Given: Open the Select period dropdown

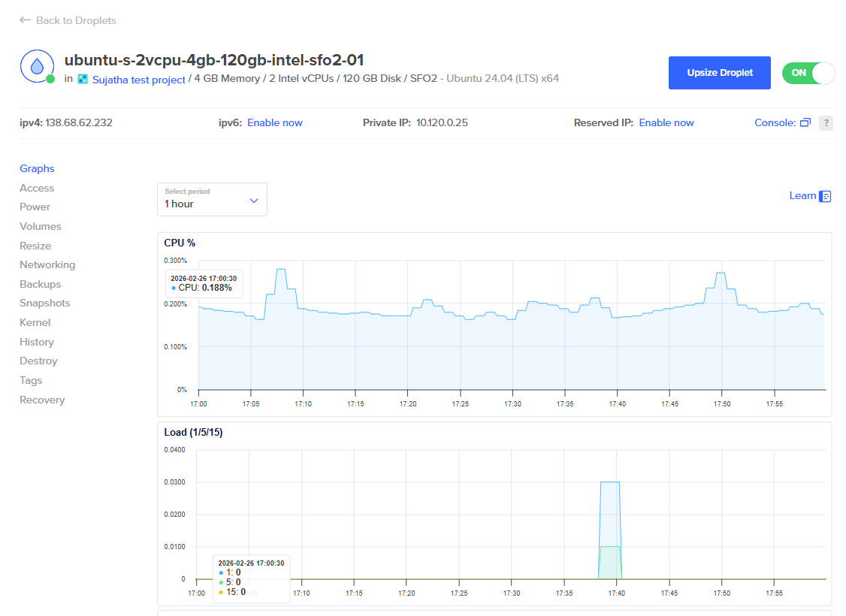Looking at the screenshot, I should pyautogui.click(x=212, y=200).
